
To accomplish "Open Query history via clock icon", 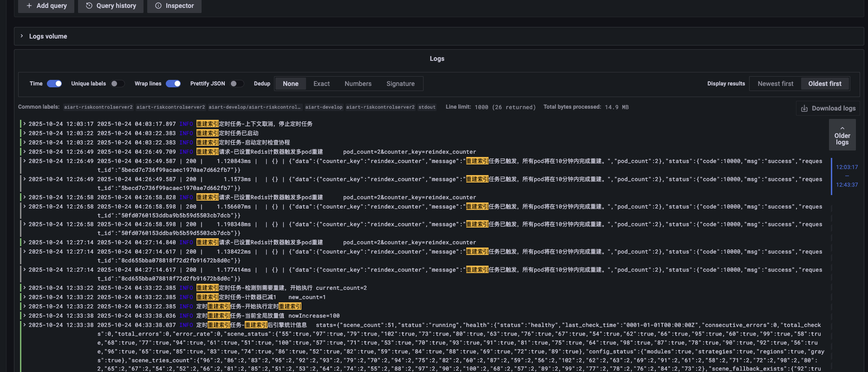I will tap(89, 6).
